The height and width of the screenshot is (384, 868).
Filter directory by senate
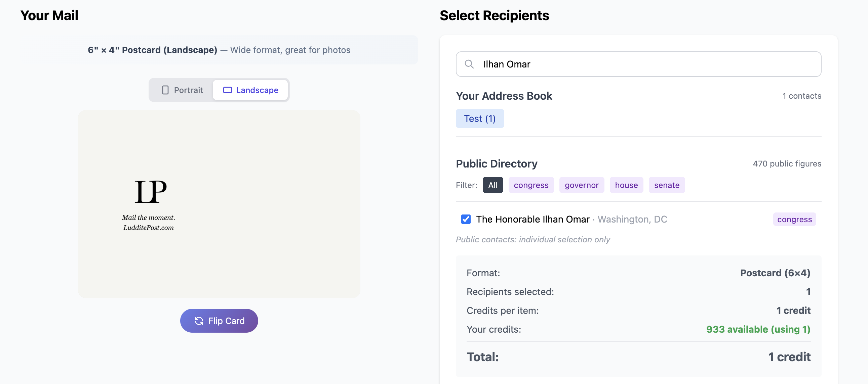click(x=667, y=185)
